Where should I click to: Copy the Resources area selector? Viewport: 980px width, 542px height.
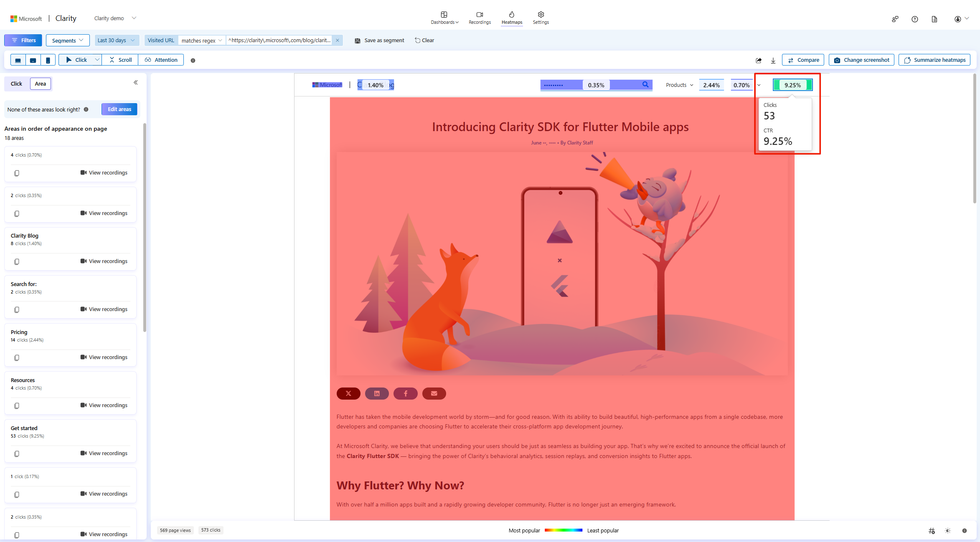click(x=17, y=406)
